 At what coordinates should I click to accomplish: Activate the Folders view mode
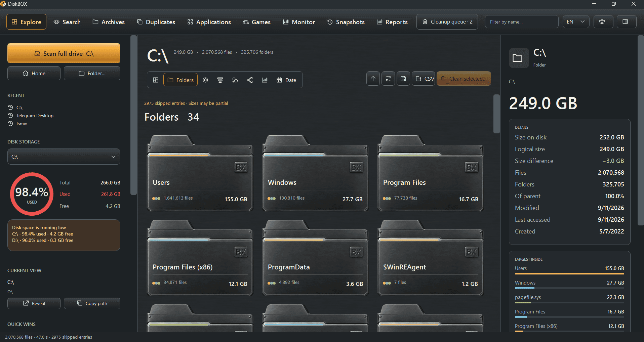pyautogui.click(x=180, y=80)
